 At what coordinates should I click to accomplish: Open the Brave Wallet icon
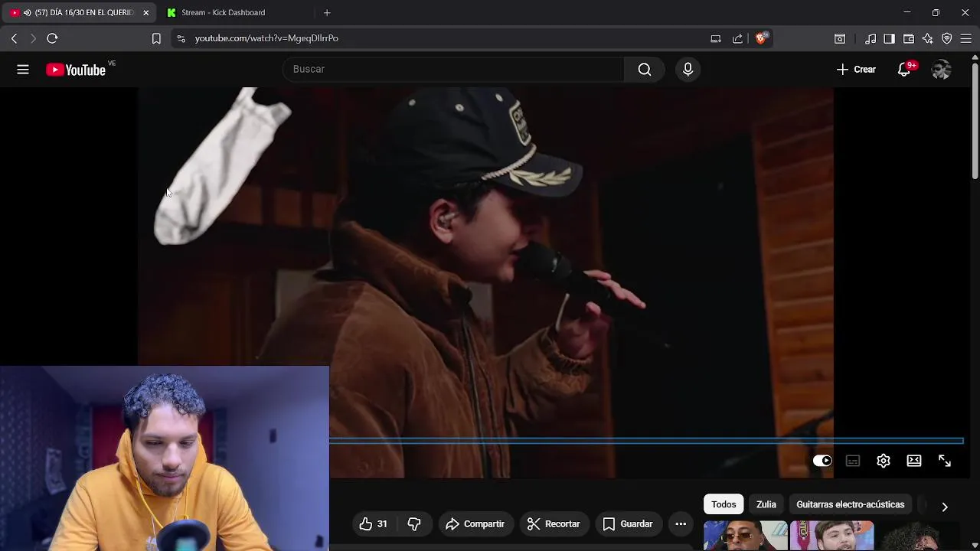[909, 38]
